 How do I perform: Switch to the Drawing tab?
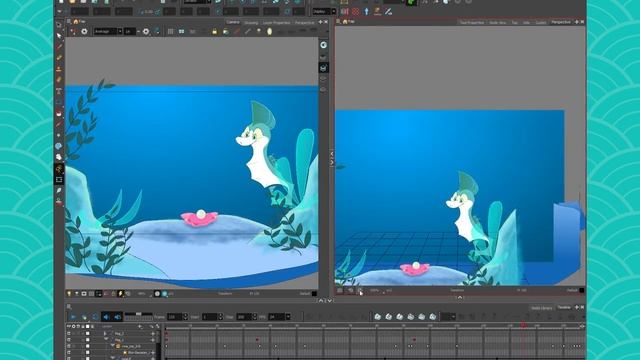tap(251, 23)
